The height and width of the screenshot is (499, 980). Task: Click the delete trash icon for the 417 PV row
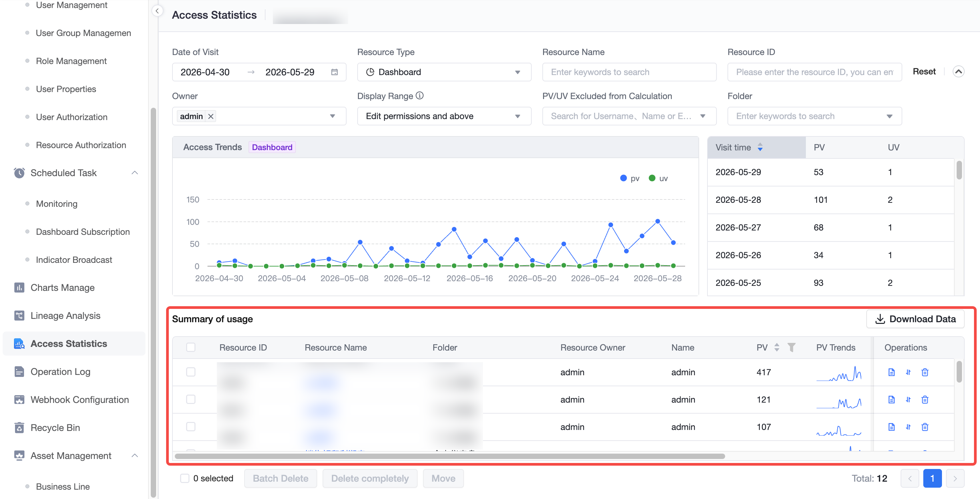point(925,372)
